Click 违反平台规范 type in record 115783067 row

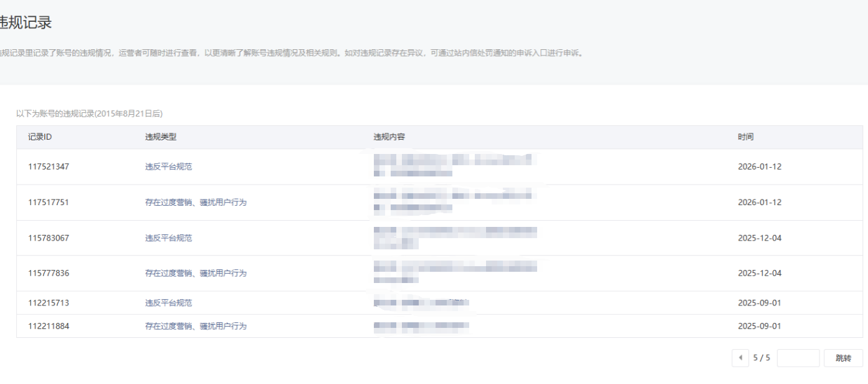pyautogui.click(x=168, y=238)
